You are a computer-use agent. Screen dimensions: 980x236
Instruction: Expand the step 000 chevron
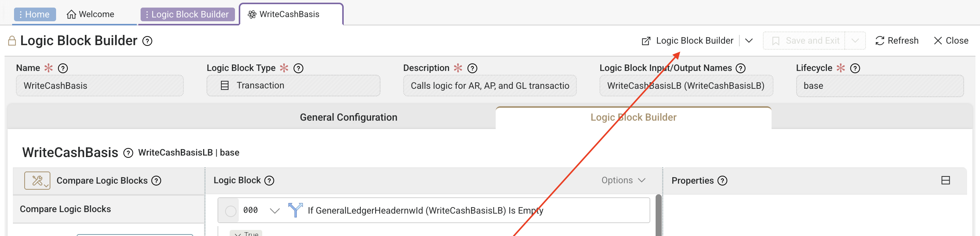click(x=275, y=211)
